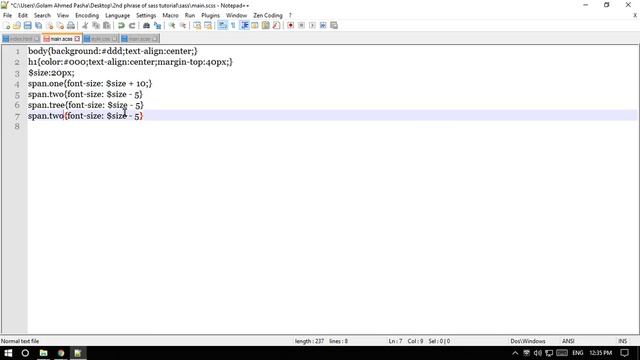Open the File menu
640x360 pixels.
click(7, 15)
